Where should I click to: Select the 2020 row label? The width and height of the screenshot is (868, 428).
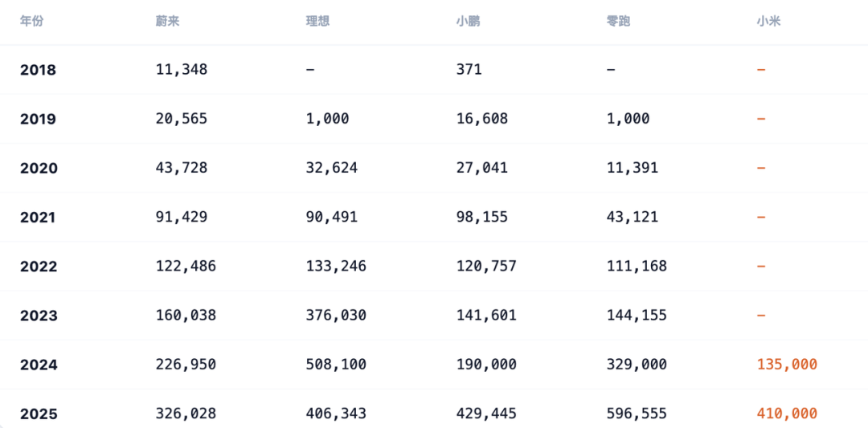click(38, 168)
